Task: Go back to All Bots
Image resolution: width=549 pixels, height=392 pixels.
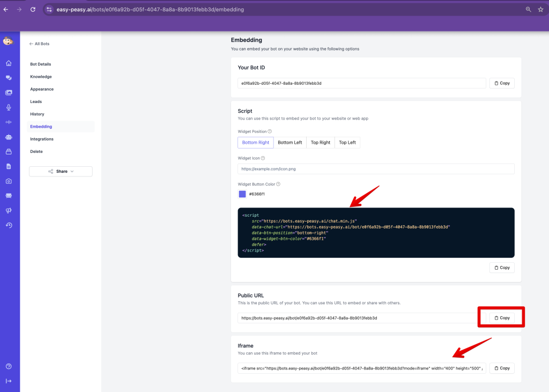Action: (x=39, y=43)
